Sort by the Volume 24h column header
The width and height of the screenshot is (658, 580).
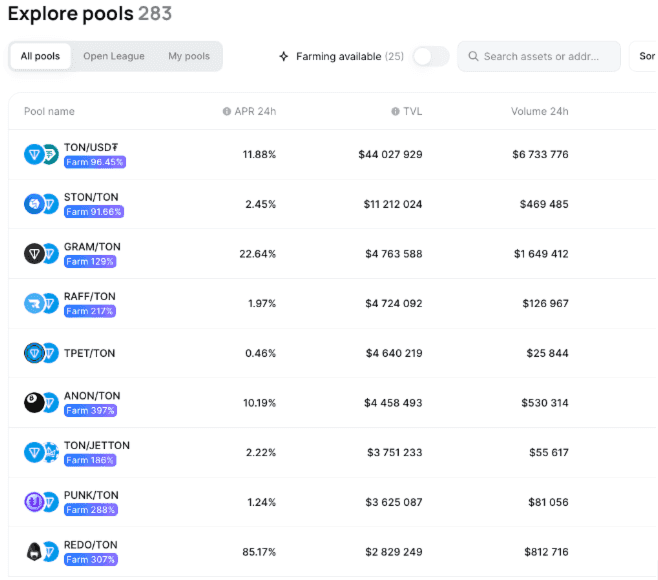coord(539,111)
